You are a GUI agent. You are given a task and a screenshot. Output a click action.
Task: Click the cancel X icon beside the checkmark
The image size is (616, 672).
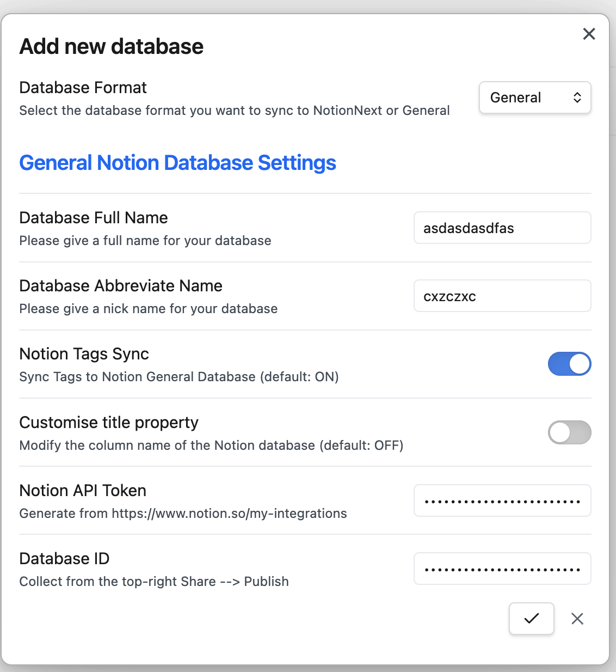577,619
